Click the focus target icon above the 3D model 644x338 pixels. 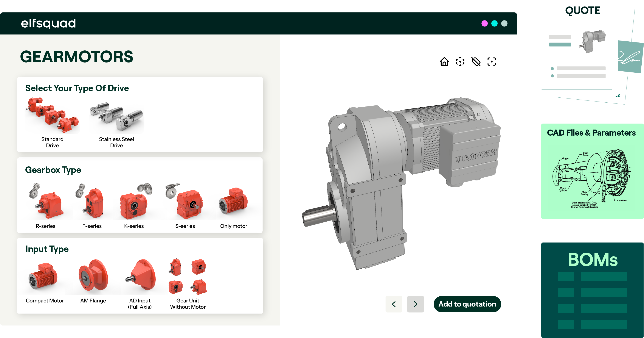click(492, 61)
